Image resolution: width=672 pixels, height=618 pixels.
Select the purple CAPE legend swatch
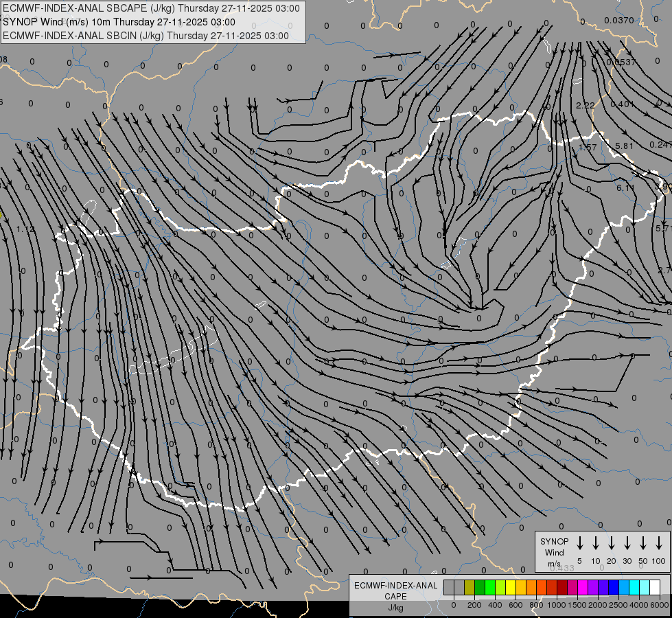pos(593,587)
